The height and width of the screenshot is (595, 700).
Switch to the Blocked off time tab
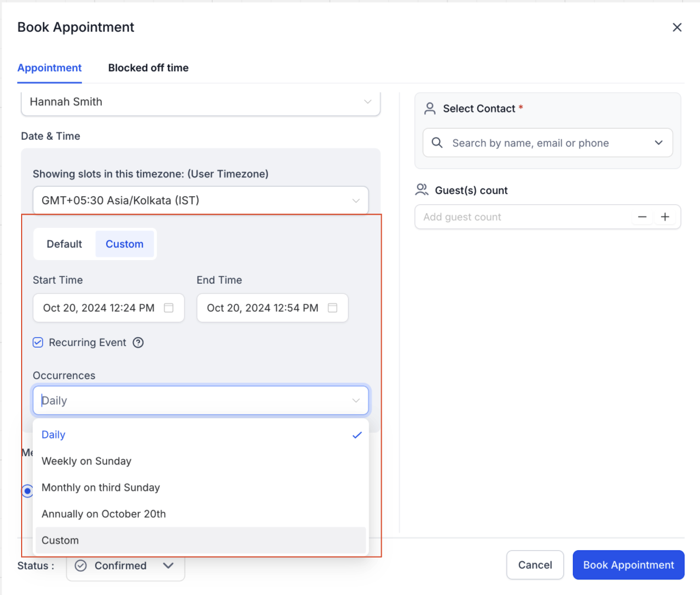(148, 68)
